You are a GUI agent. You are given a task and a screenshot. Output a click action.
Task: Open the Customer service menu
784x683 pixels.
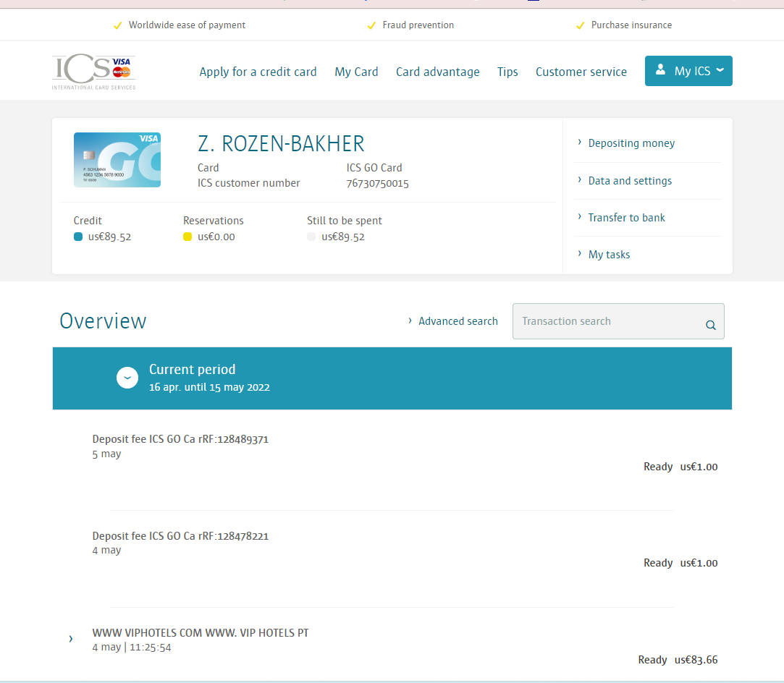(581, 72)
